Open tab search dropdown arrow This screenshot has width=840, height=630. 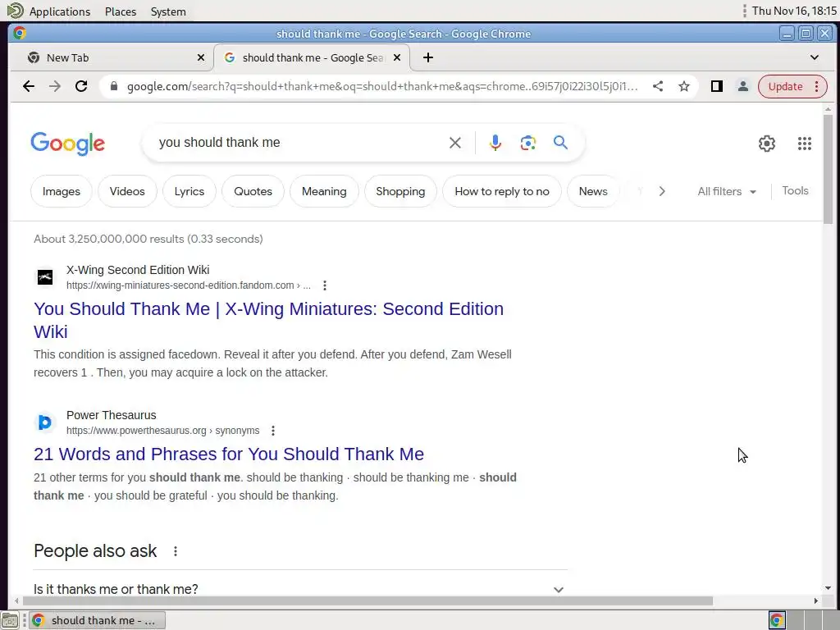tap(815, 57)
